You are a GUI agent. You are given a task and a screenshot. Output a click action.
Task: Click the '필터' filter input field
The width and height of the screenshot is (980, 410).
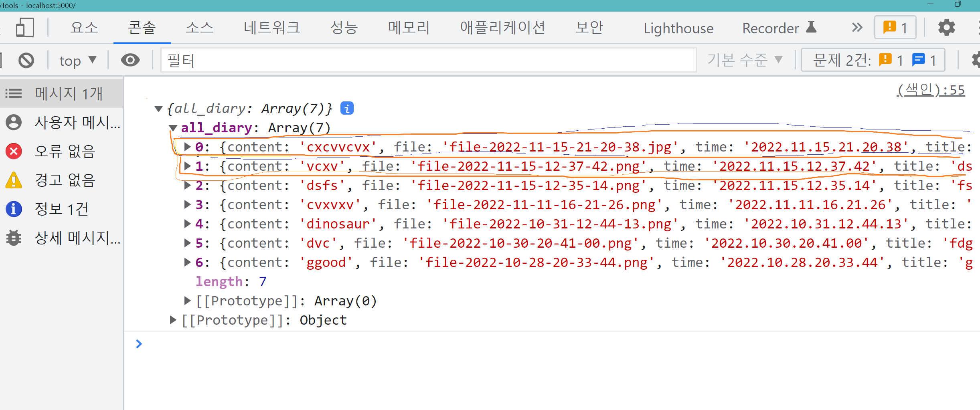(x=428, y=61)
